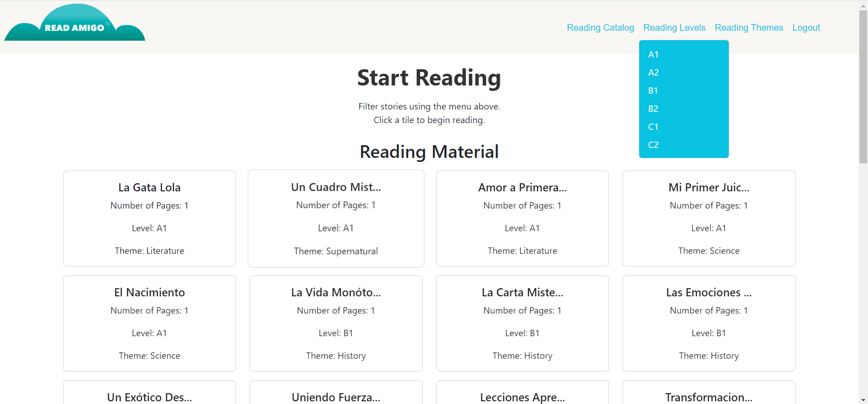Screen dimensions: 868x404
Task: Open the La Carta Miste... story
Action: coord(522,323)
